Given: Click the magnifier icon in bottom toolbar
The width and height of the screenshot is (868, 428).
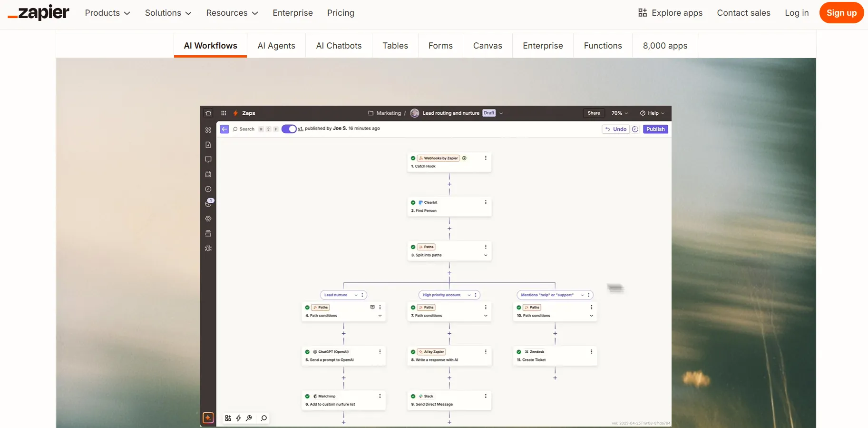Looking at the screenshot, I should pyautogui.click(x=264, y=418).
